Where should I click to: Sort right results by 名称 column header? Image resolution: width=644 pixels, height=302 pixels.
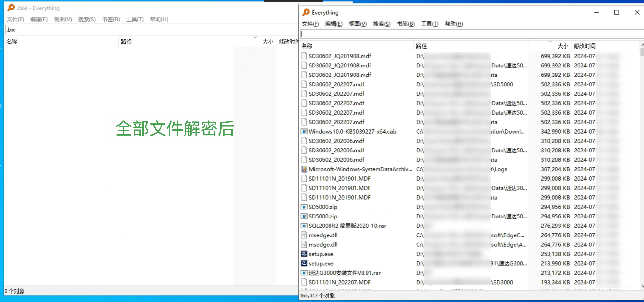(307, 46)
